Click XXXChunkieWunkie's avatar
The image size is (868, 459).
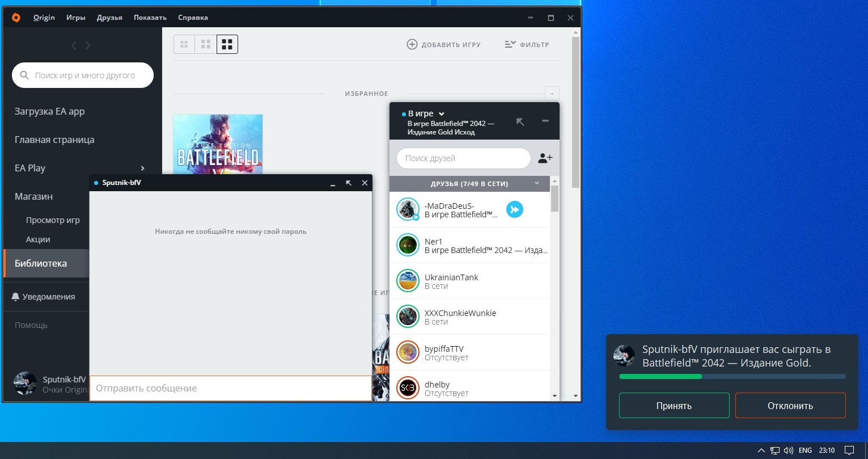(408, 317)
